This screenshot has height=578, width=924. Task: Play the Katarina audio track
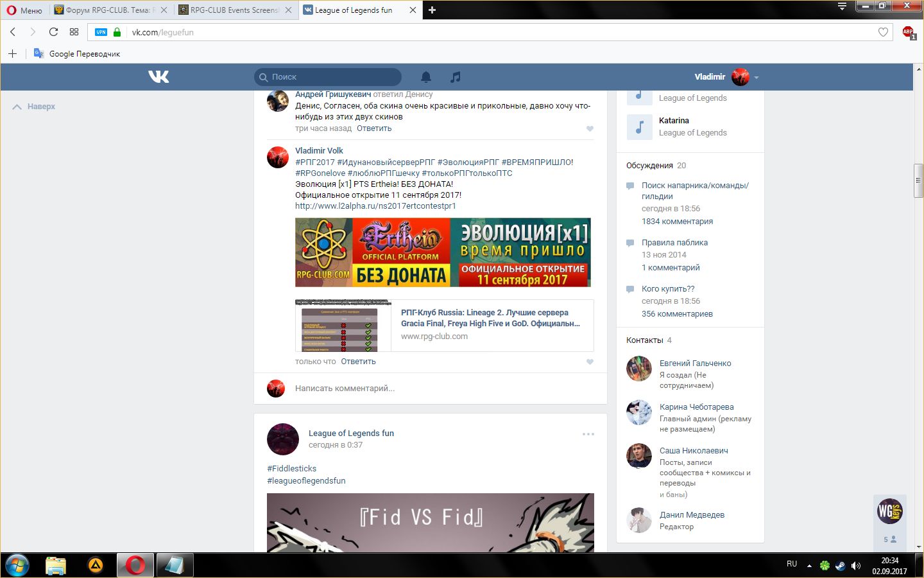pos(639,127)
